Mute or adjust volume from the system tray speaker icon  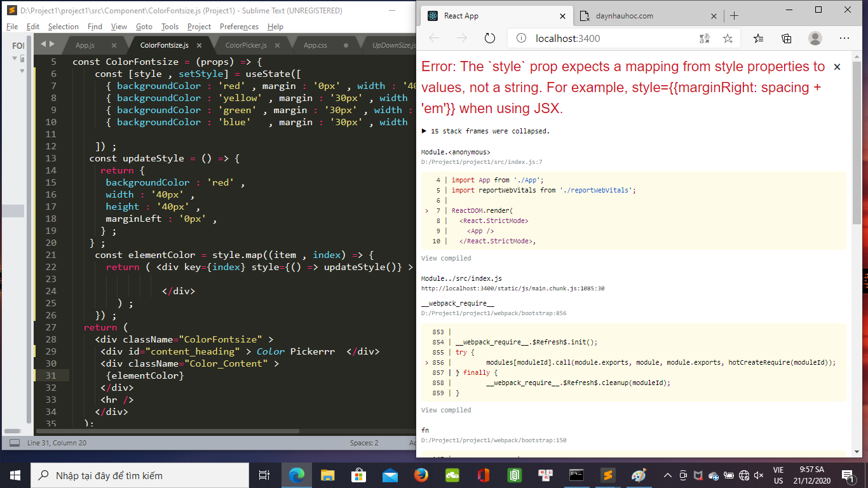point(759,475)
